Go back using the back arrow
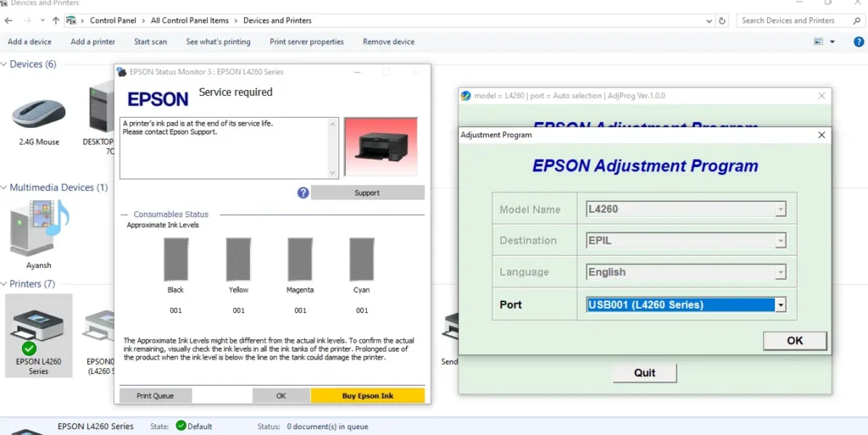 coord(8,20)
